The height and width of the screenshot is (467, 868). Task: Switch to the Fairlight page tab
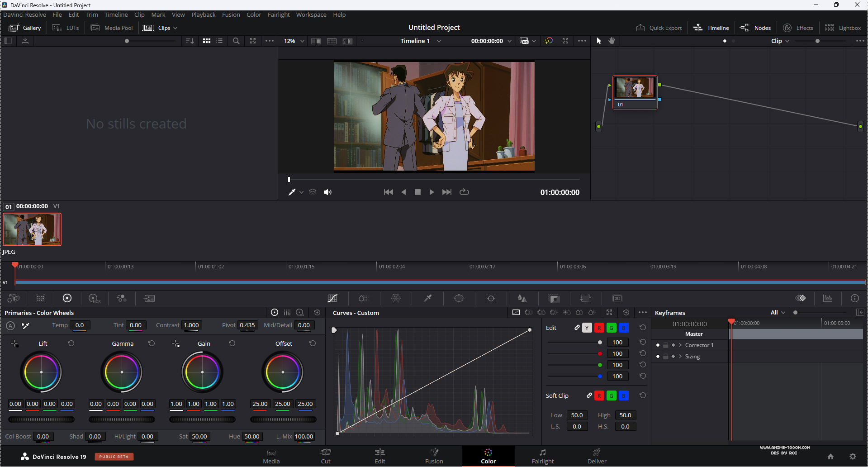pyautogui.click(x=543, y=456)
